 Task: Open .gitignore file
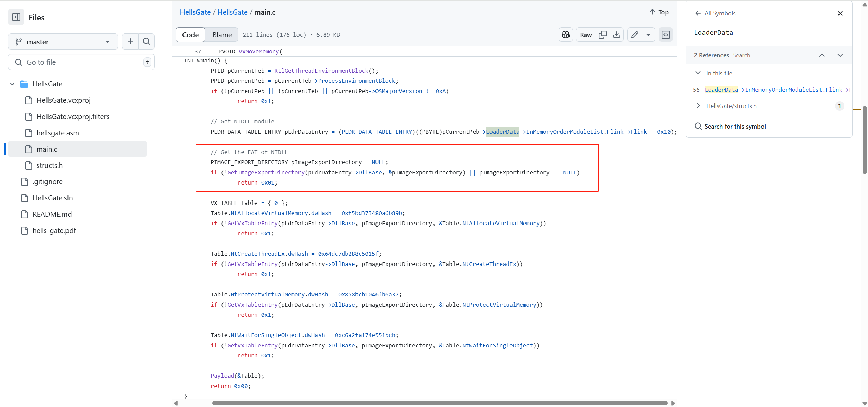pyautogui.click(x=47, y=182)
